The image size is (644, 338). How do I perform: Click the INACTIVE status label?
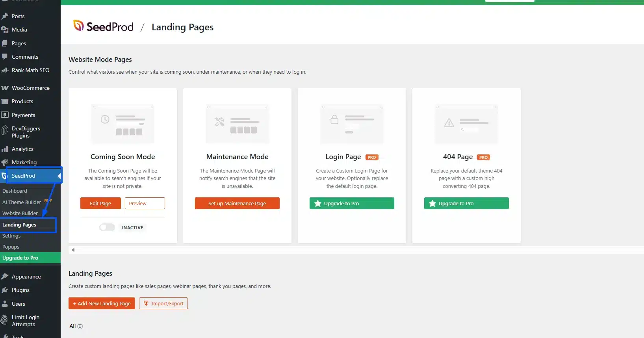[132, 228]
